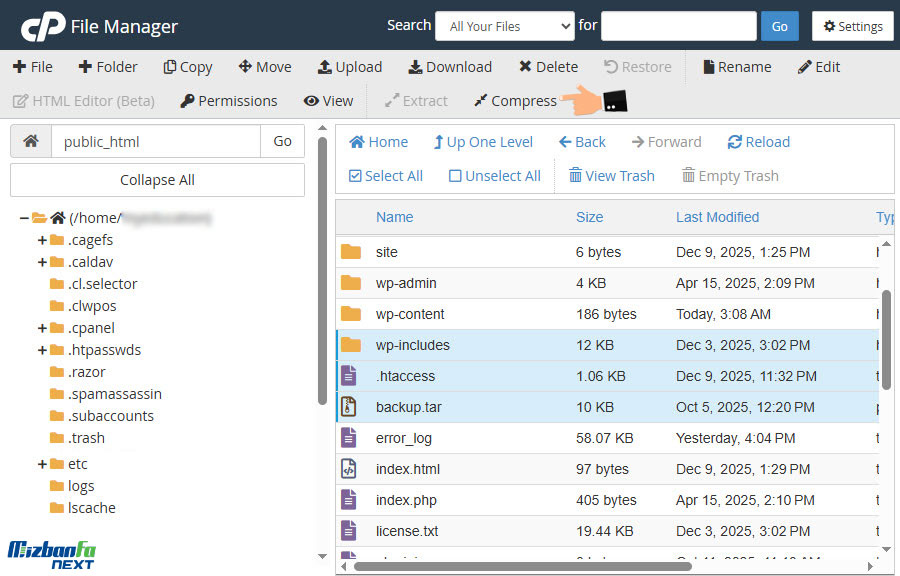
Task: Click Unselect All checkbox
Action: coord(455,176)
